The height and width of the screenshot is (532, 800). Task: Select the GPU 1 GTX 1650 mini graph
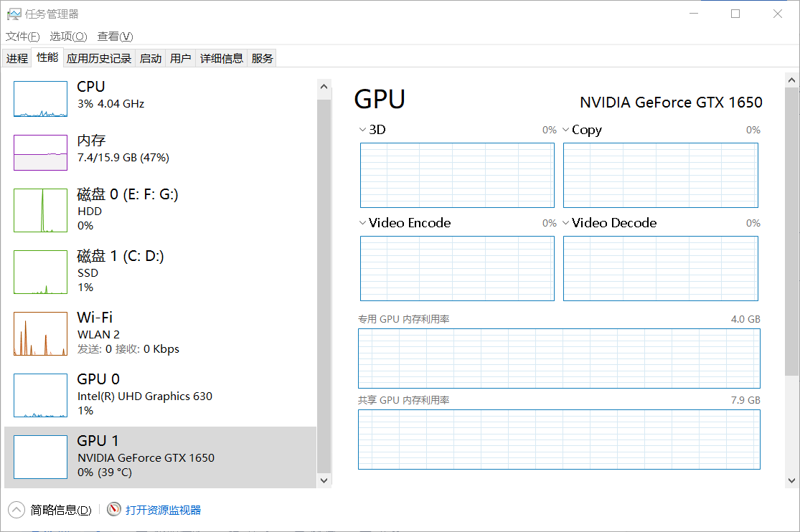coord(40,457)
